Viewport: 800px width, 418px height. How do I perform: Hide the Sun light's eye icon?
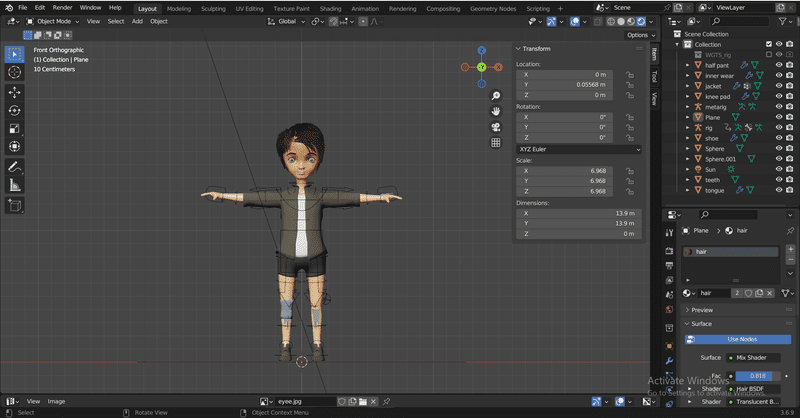(777, 169)
